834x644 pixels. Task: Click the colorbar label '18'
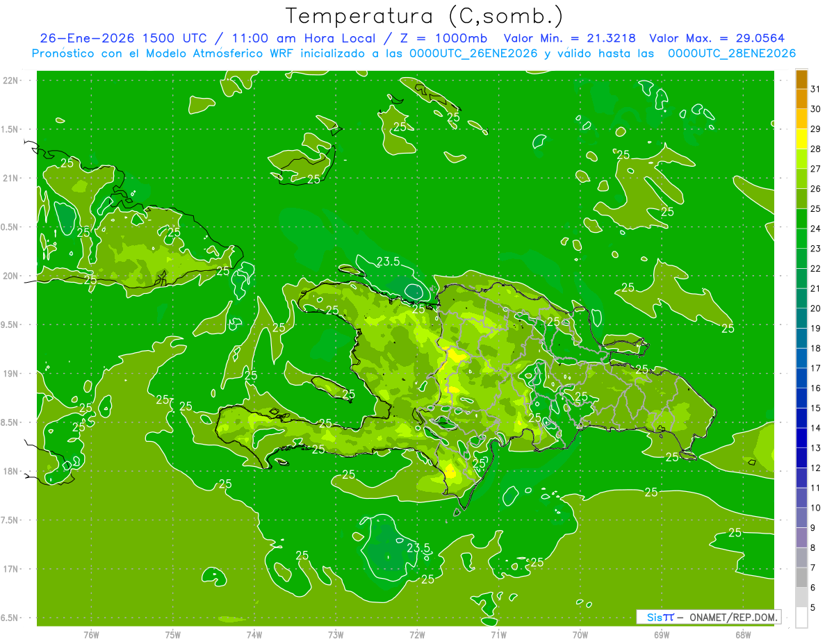[x=815, y=348]
